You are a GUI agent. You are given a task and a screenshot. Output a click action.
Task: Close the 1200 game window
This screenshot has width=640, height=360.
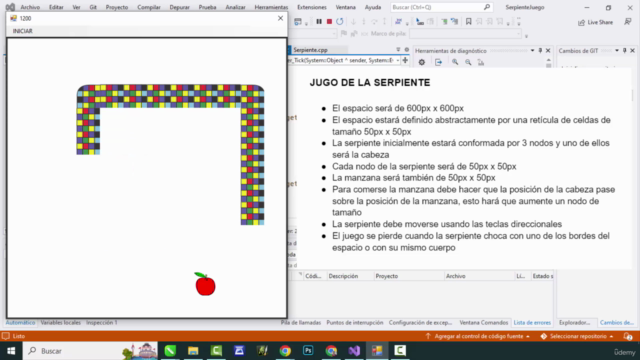[280, 18]
